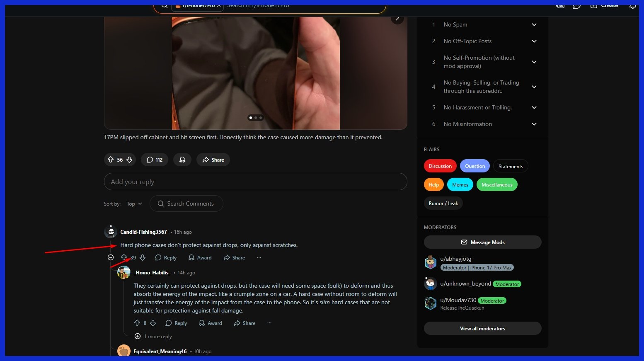
Task: Open View all moderators
Action: click(482, 329)
